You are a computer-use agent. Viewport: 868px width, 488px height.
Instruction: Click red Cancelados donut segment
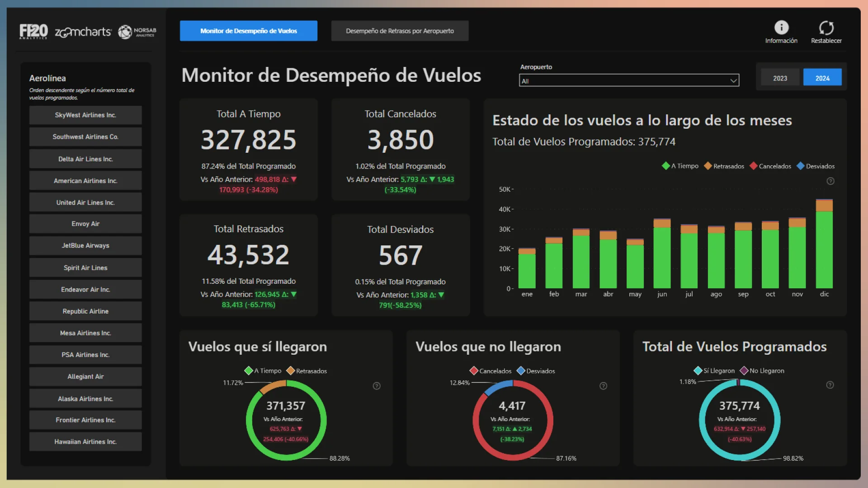(x=549, y=420)
